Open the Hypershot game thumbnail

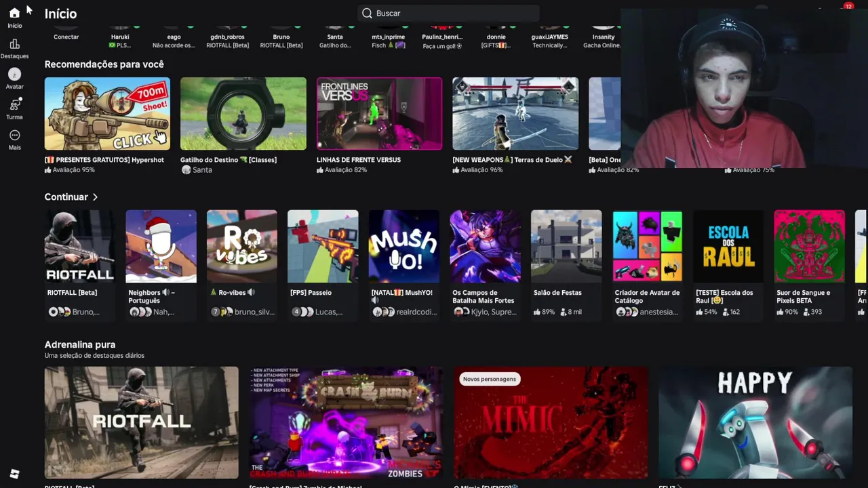click(x=107, y=113)
